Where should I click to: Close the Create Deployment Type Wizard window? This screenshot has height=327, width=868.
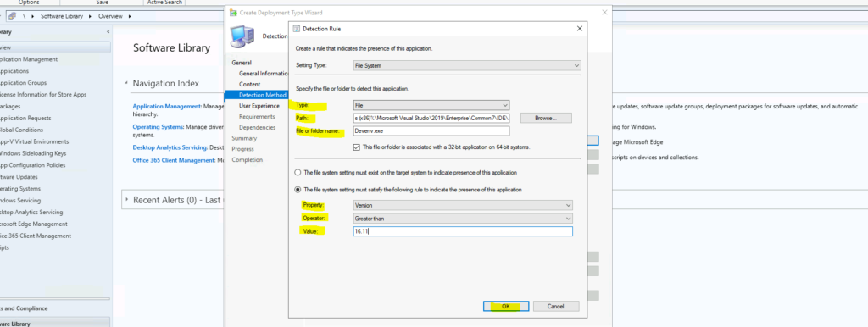click(x=604, y=12)
